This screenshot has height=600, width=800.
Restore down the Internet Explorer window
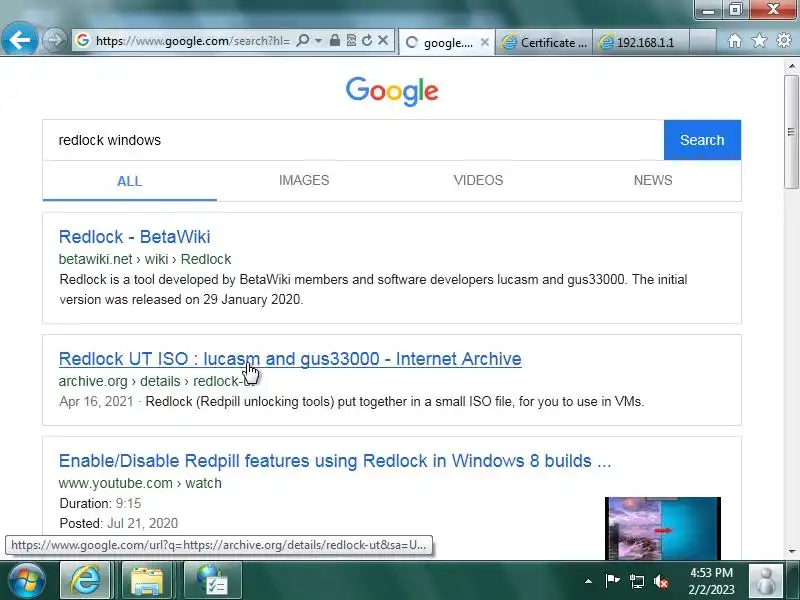click(735, 9)
